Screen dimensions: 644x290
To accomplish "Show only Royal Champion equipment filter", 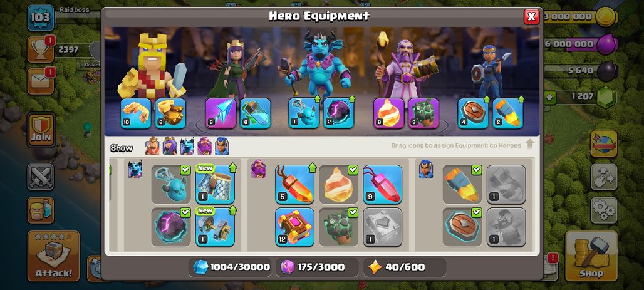I will [x=222, y=146].
